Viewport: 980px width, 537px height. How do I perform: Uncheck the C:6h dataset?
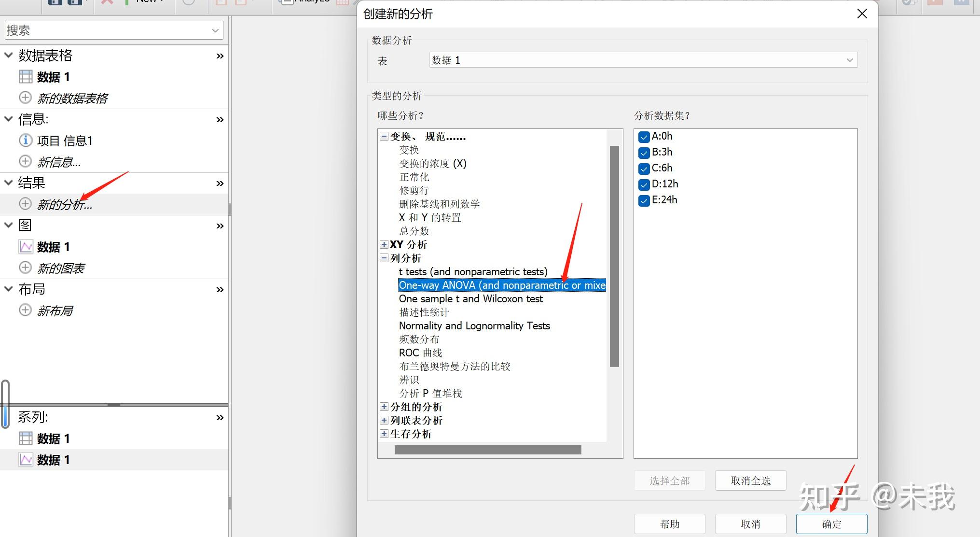[x=644, y=169]
